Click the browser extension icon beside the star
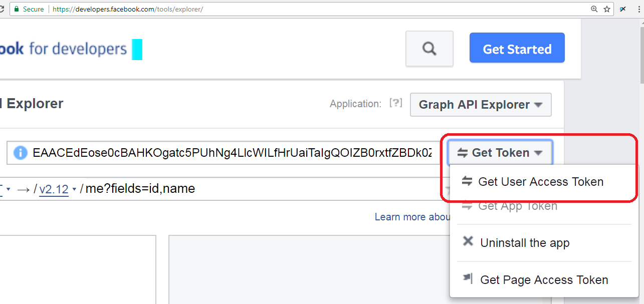Image resolution: width=644 pixels, height=304 pixels. coord(623,9)
